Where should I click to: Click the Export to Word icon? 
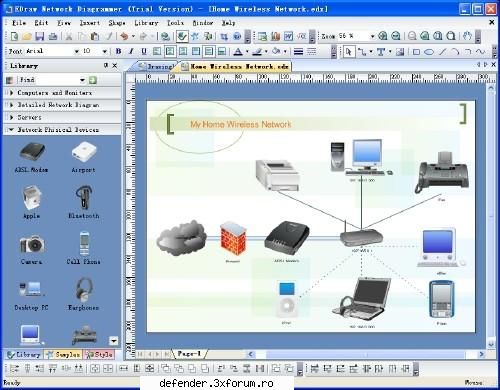[x=288, y=36]
